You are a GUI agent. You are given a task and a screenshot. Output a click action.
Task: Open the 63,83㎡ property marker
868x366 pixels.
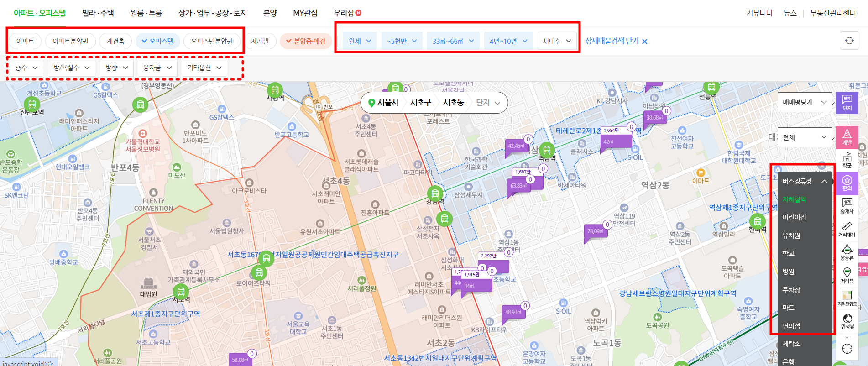pyautogui.click(x=518, y=186)
